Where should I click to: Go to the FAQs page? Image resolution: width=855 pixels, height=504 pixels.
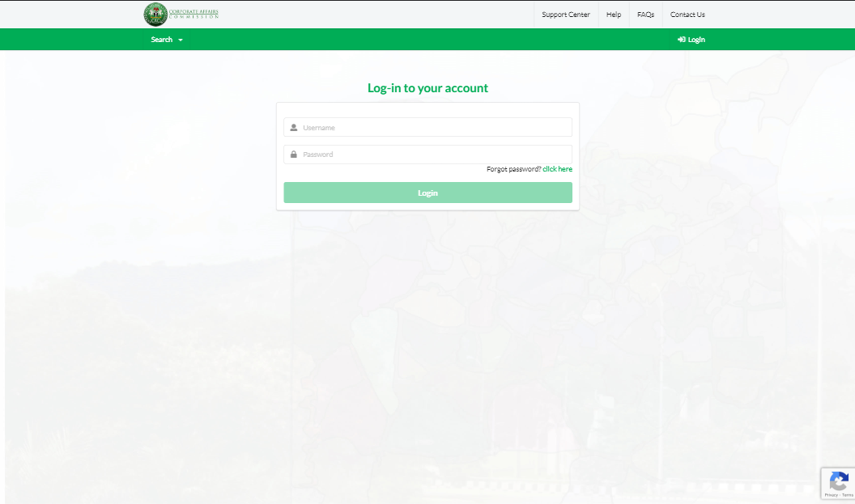point(645,15)
